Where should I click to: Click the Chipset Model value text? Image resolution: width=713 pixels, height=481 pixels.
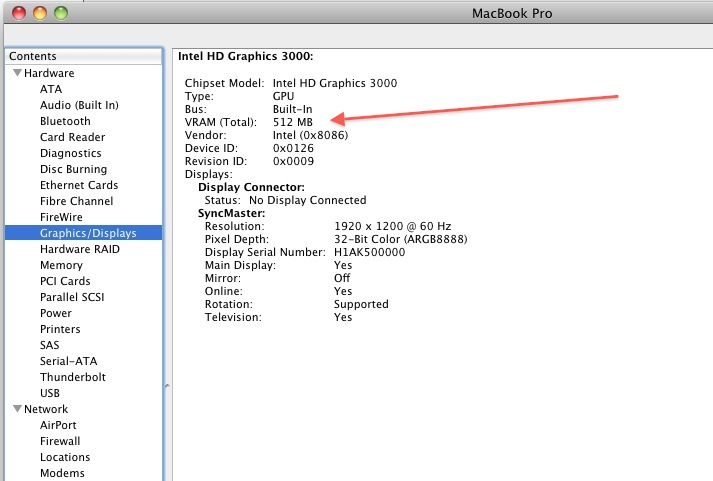(x=335, y=83)
